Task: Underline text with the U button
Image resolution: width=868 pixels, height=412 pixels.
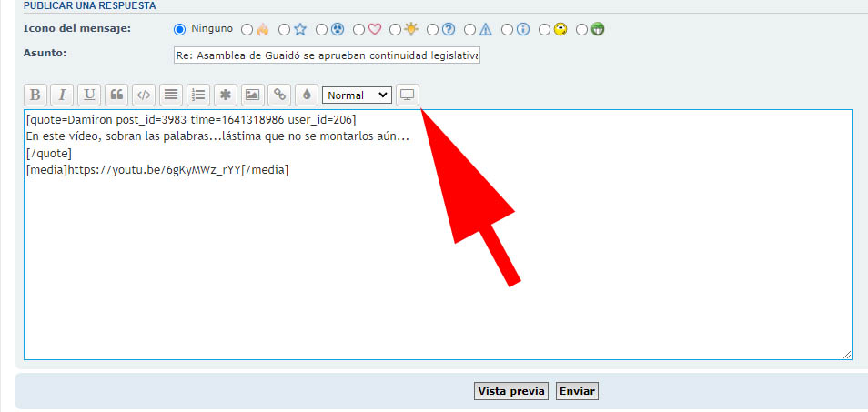Action: (x=89, y=95)
